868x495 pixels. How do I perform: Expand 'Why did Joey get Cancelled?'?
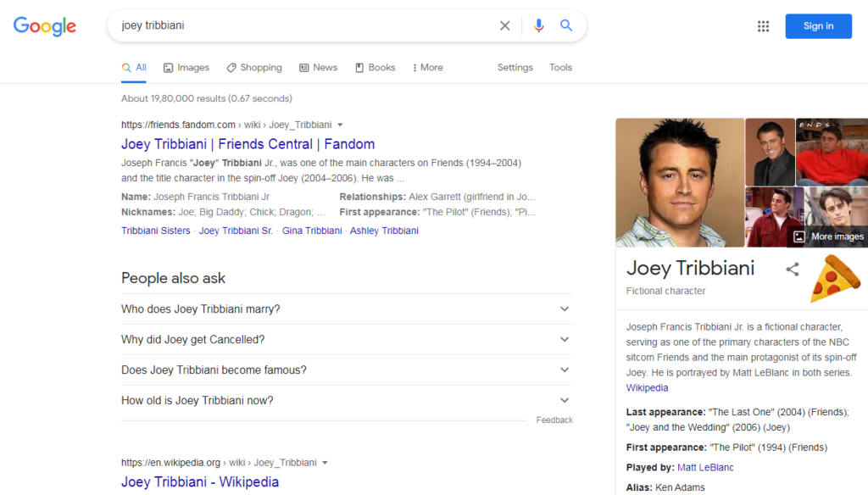347,339
